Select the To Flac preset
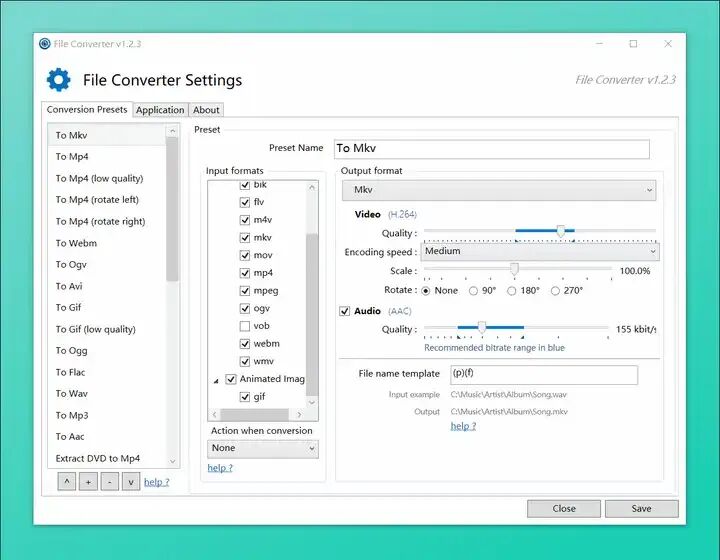The height and width of the screenshot is (560, 720). tap(107, 373)
